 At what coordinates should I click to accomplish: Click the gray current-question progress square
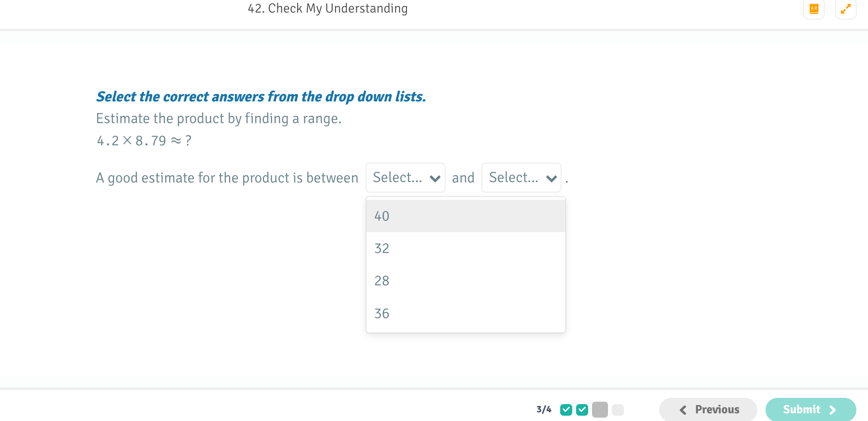(600, 409)
